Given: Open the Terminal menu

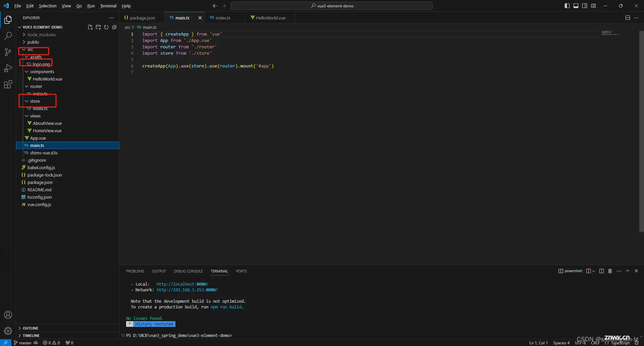Looking at the screenshot, I should [x=108, y=6].
